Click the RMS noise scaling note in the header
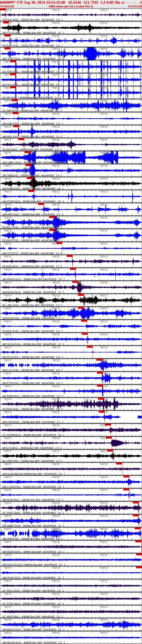 [x=71, y=6]
